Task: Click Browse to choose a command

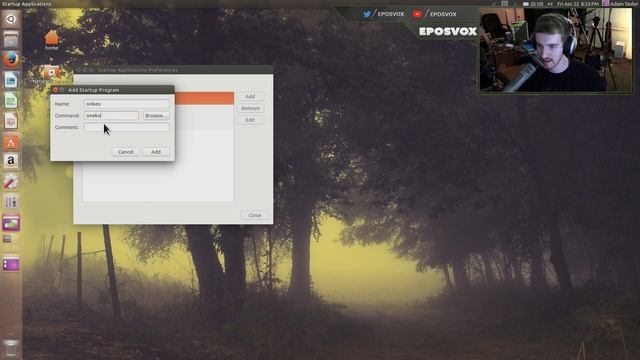Action: pos(156,116)
